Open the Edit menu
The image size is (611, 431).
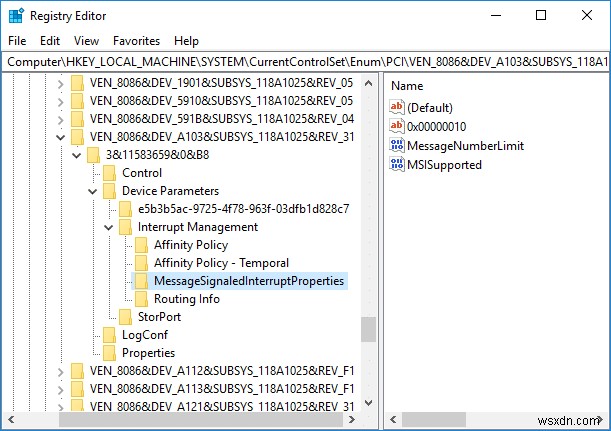click(50, 41)
